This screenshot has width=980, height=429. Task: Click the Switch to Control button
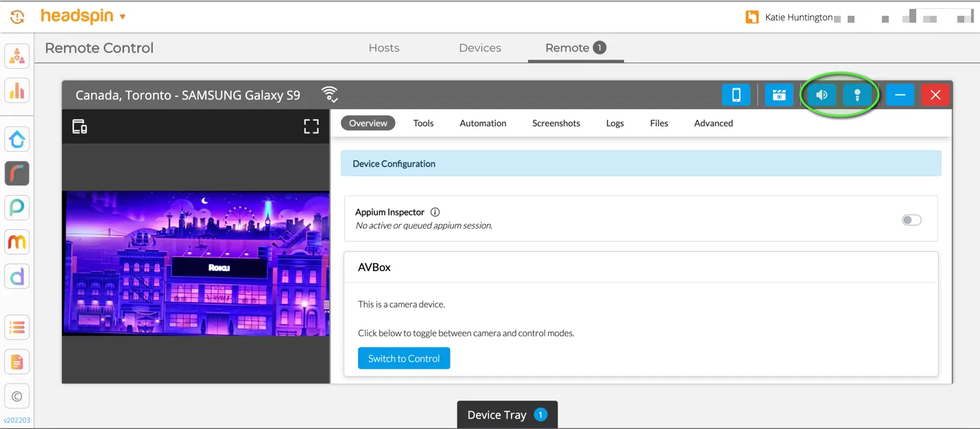[404, 358]
